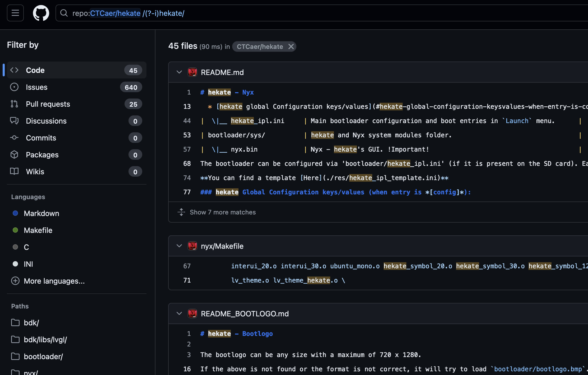Open README.md line 77 Global Configuration heading
This screenshot has height=375, width=588.
click(336, 192)
